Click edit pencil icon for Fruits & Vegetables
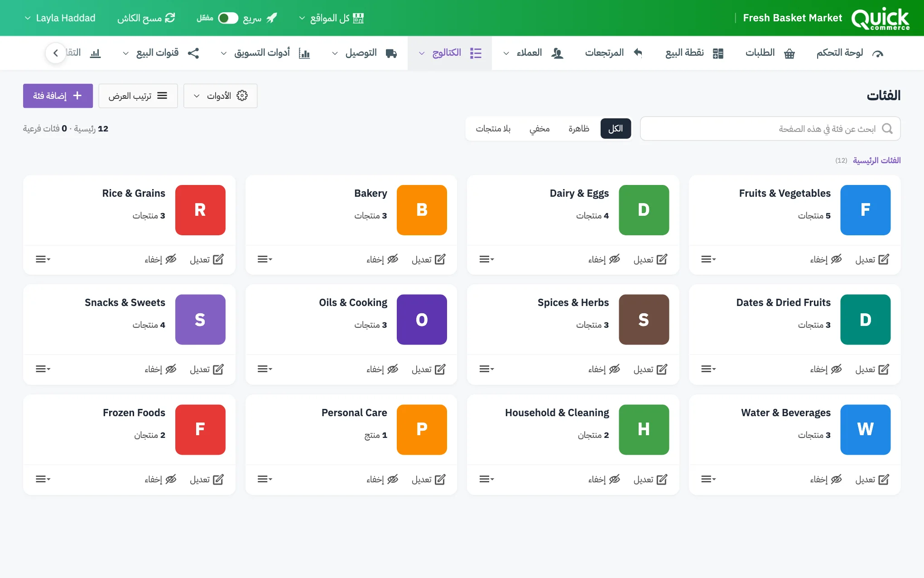This screenshot has height=578, width=924. 883,259
